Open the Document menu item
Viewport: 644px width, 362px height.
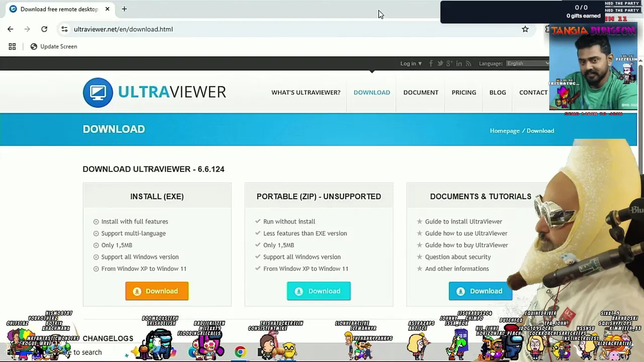pos(421,93)
